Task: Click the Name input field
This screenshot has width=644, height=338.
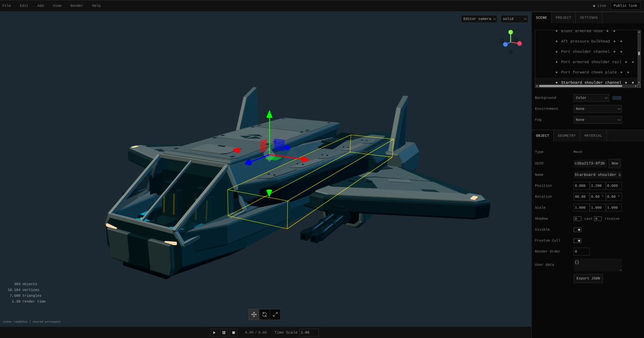Action: [598, 175]
